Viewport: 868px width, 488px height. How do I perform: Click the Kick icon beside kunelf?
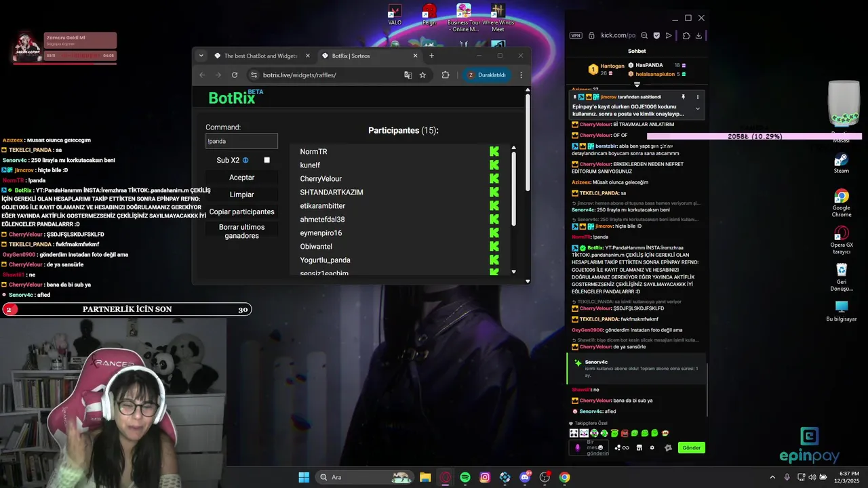pos(494,165)
